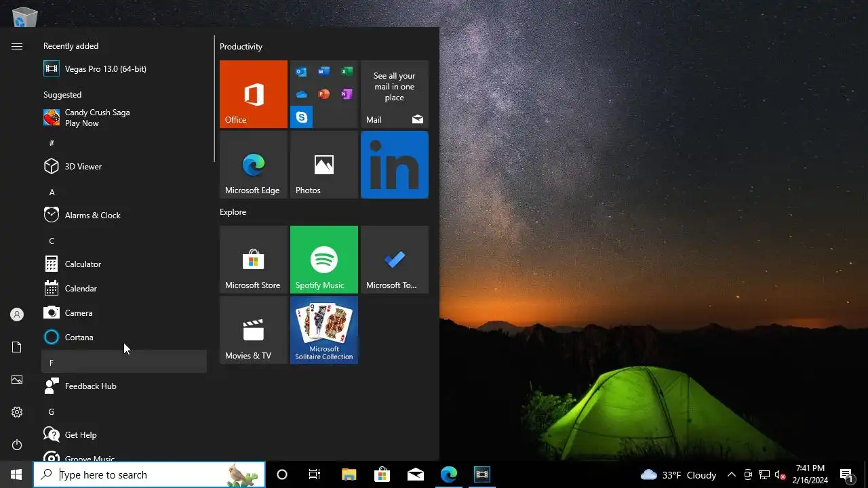
Task: Click the PowerPoint icon in Office folder tile
Action: pos(324,94)
